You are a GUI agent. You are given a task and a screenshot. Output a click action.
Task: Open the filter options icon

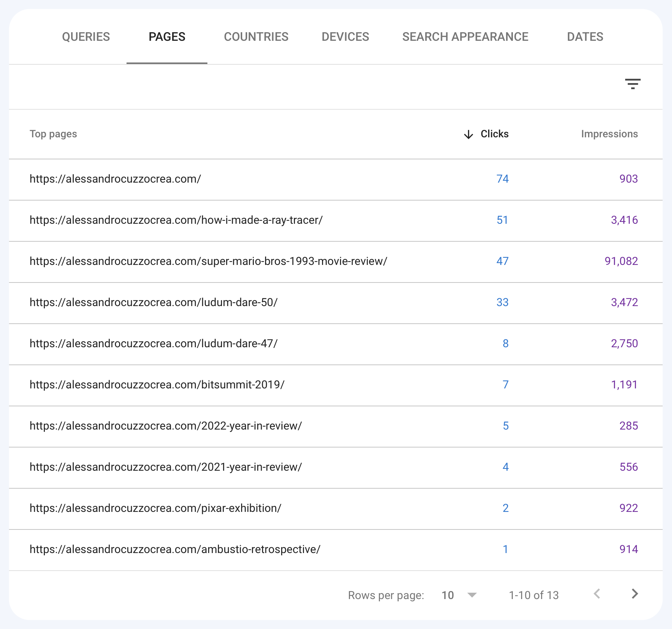pos(633,84)
